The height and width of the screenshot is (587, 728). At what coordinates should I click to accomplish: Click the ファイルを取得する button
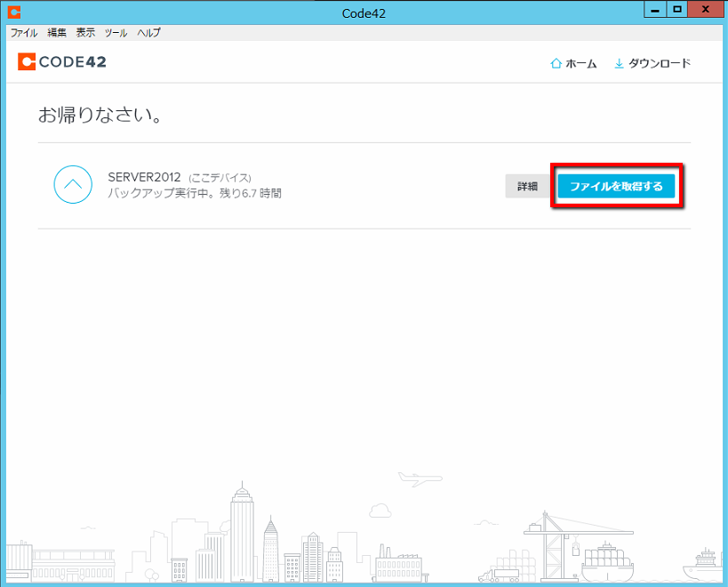point(616,186)
